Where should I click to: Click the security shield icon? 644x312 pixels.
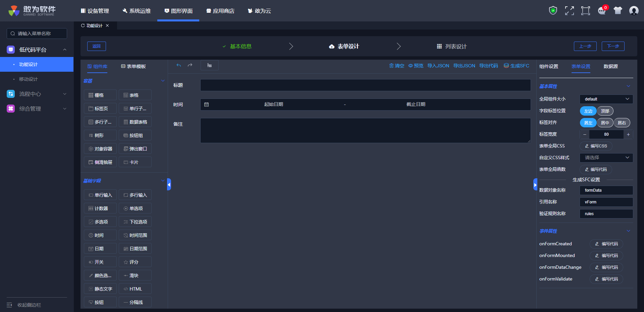point(553,11)
